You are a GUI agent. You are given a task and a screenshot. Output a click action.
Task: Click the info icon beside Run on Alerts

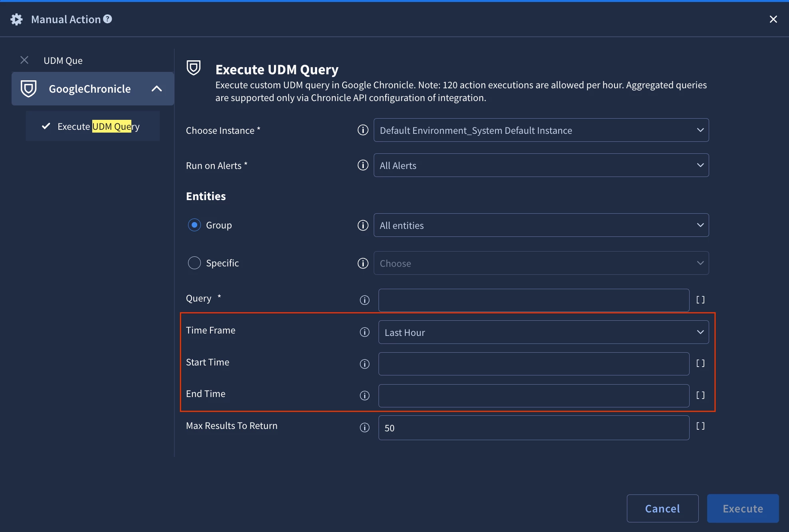click(x=363, y=165)
